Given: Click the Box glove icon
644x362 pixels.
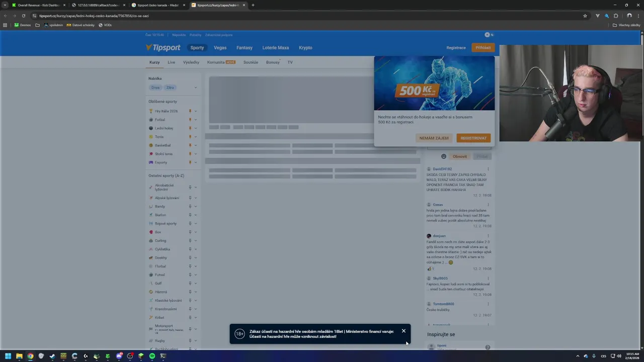Looking at the screenshot, I should (x=151, y=232).
